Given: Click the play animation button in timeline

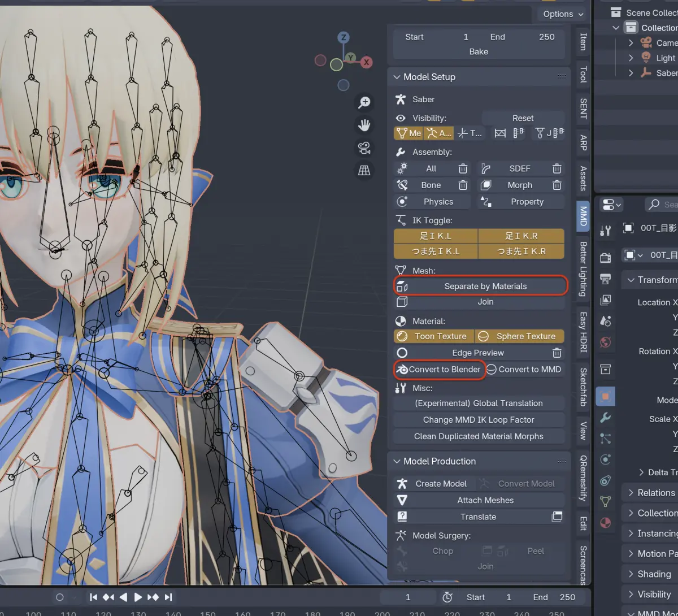Looking at the screenshot, I should coord(138,597).
